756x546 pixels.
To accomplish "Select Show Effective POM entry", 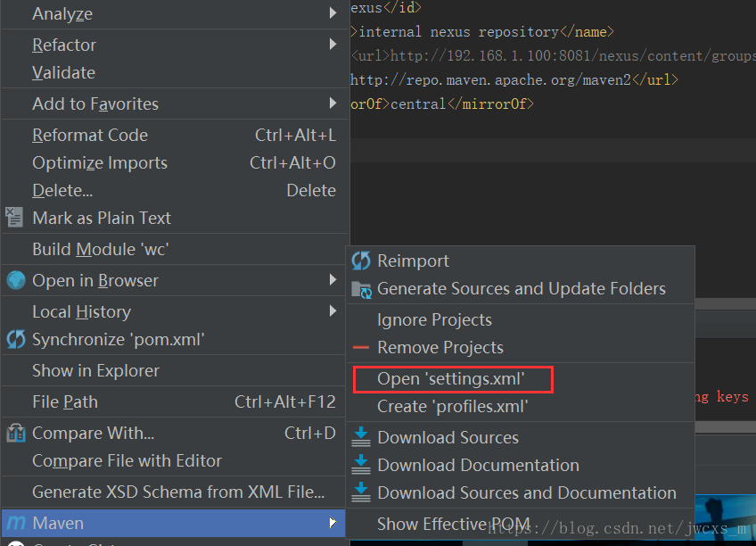I will [453, 524].
